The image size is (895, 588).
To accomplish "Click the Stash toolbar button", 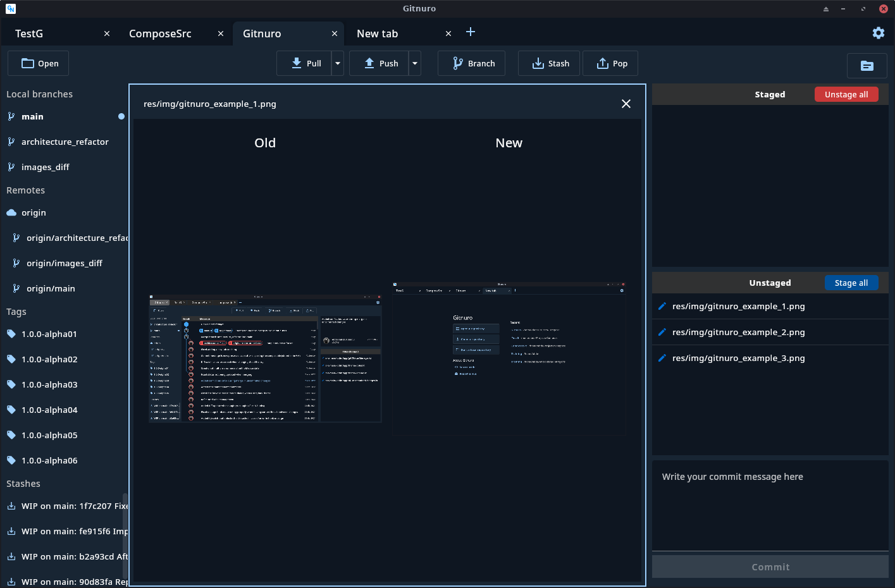I will click(x=549, y=63).
